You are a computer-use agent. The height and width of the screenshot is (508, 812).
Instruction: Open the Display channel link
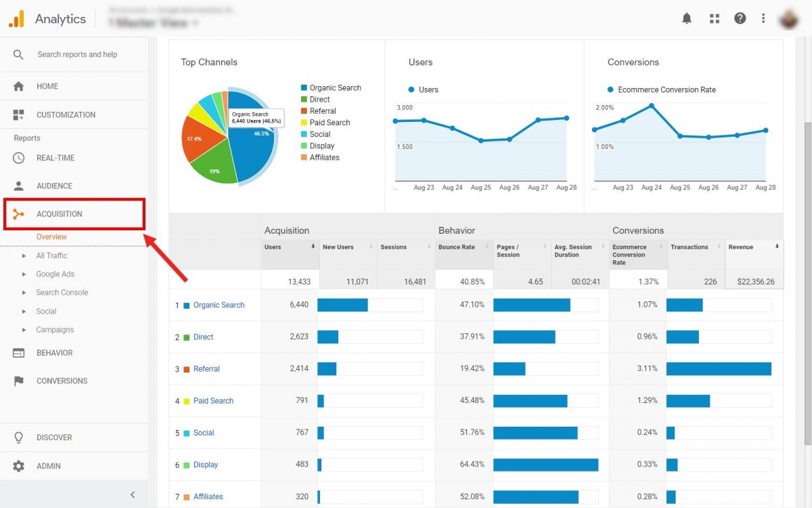[x=206, y=465]
